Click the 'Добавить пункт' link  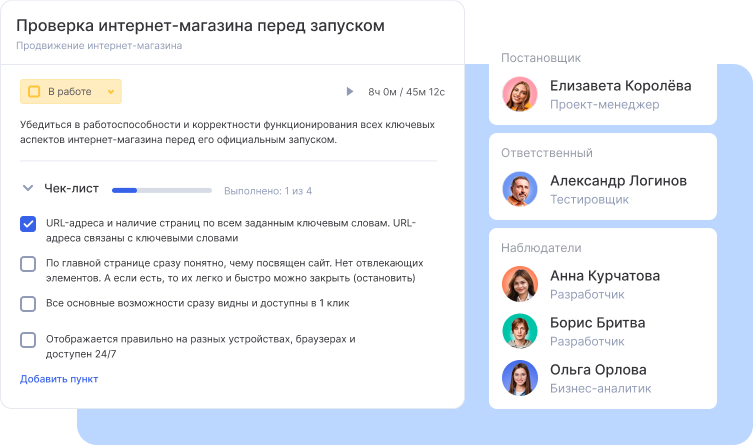click(59, 379)
